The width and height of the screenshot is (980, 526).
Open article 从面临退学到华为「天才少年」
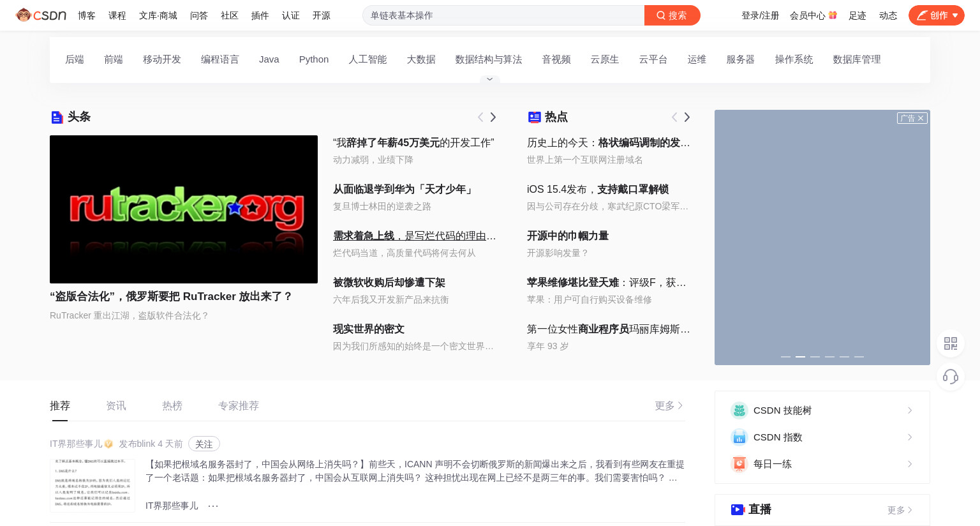point(404,189)
